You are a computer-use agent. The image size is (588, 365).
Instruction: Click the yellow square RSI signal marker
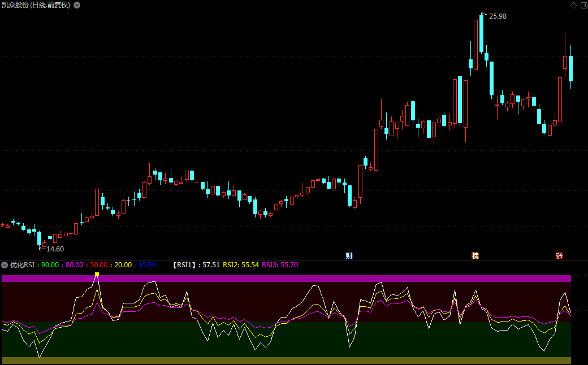tap(97, 274)
